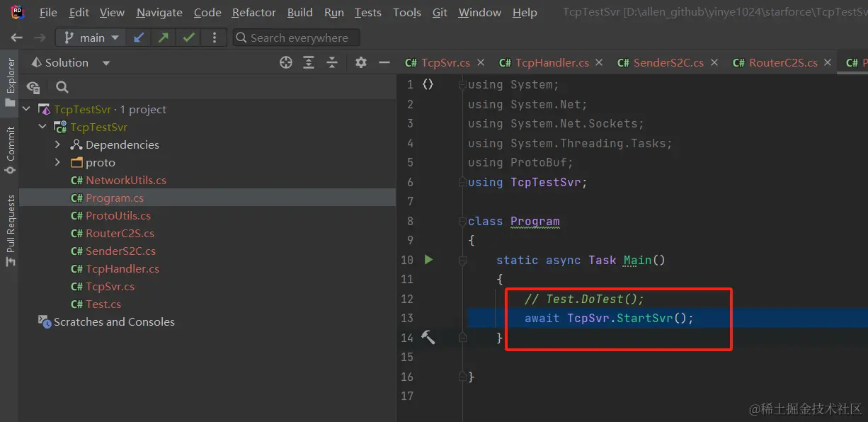The height and width of the screenshot is (422, 868).
Task: Close the TcpHandler.cs tab
Action: (x=600, y=62)
